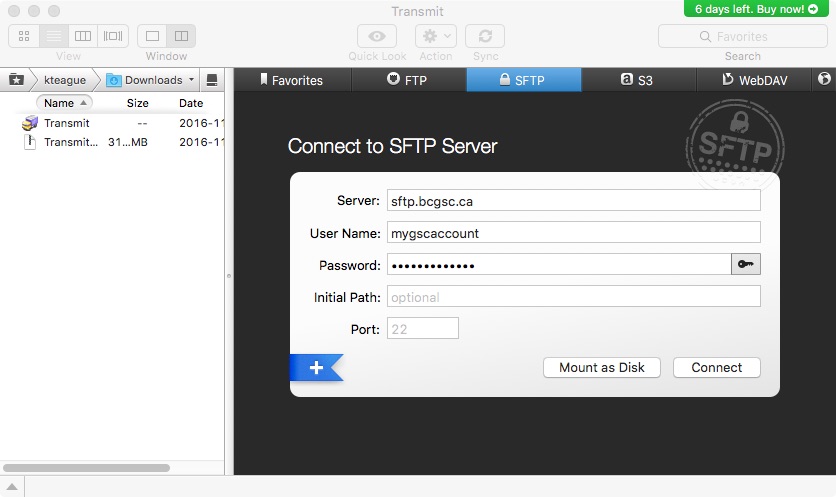This screenshot has width=836, height=497.
Task: Click the Sync toolbar button
Action: 485,36
